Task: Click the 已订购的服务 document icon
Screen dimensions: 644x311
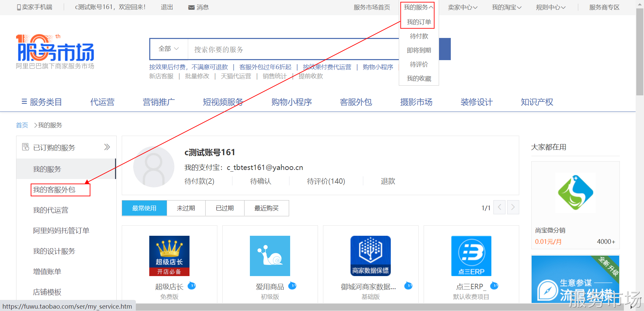Action: point(25,147)
